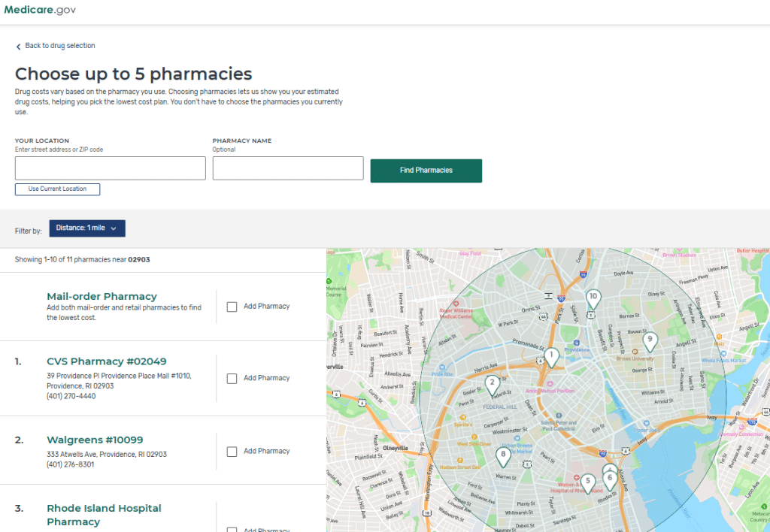Select map marker number 9
The image size is (770, 532).
pos(650,340)
